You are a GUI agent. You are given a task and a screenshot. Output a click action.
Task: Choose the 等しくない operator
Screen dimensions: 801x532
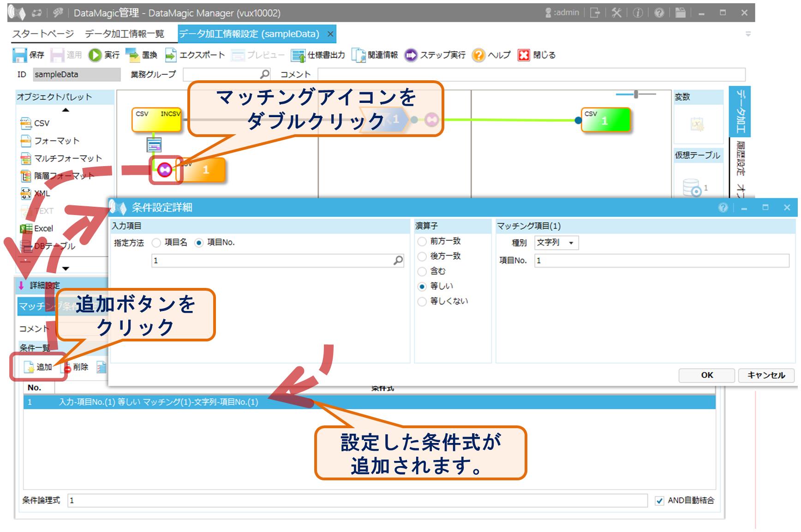[422, 301]
